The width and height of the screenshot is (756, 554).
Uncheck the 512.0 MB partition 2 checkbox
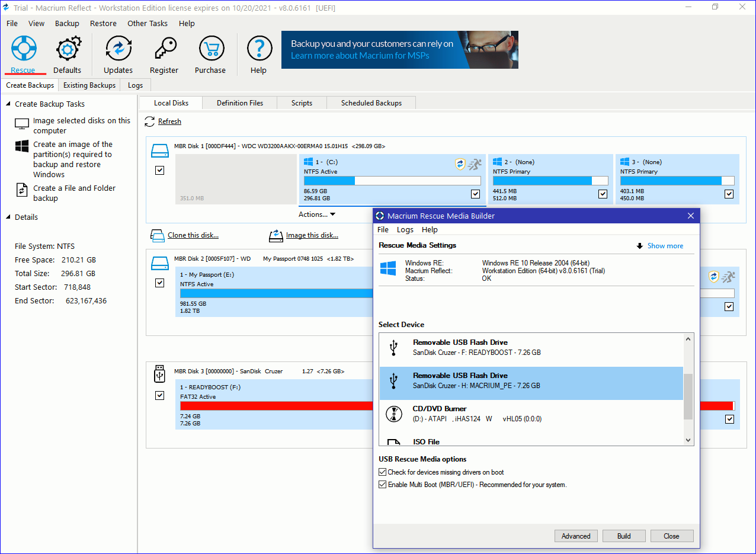603,194
